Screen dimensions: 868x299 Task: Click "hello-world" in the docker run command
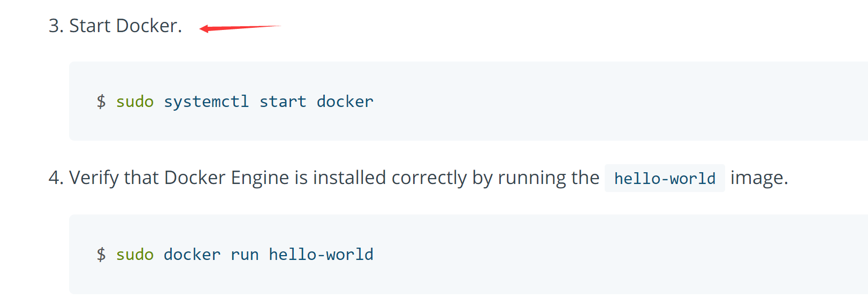321,255
